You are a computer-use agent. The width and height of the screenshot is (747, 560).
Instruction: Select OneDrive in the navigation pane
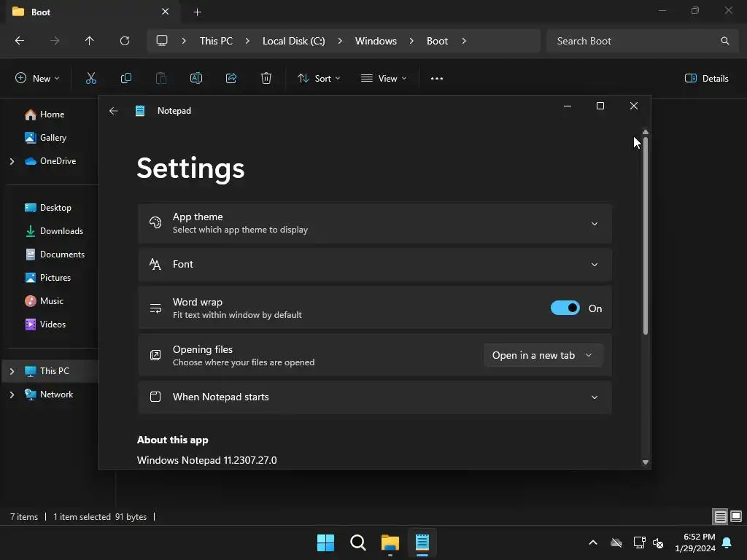58,161
